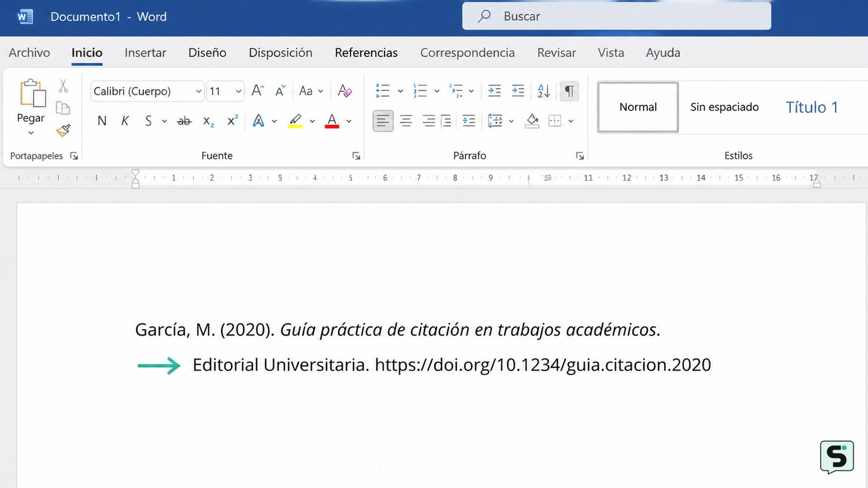Click the bulleted list icon
868x488 pixels.
pyautogui.click(x=383, y=91)
